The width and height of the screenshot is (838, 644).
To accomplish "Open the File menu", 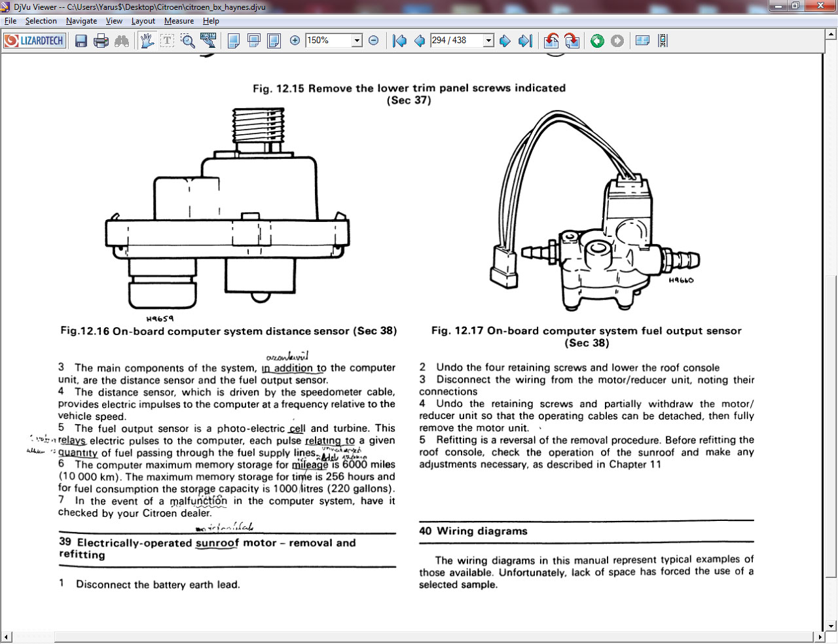I will click(10, 21).
